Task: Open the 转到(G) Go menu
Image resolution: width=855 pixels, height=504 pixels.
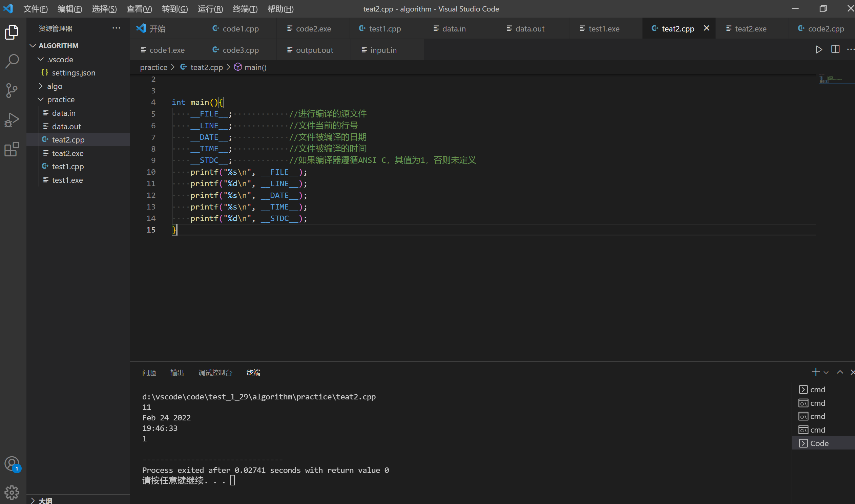Action: (175, 9)
